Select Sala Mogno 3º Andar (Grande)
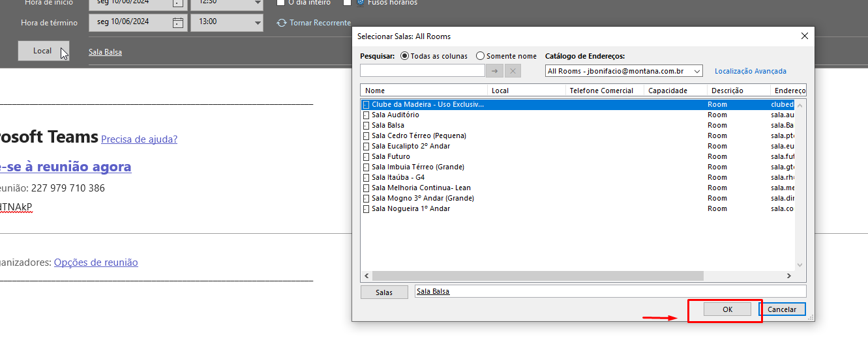The height and width of the screenshot is (340, 868). (423, 198)
